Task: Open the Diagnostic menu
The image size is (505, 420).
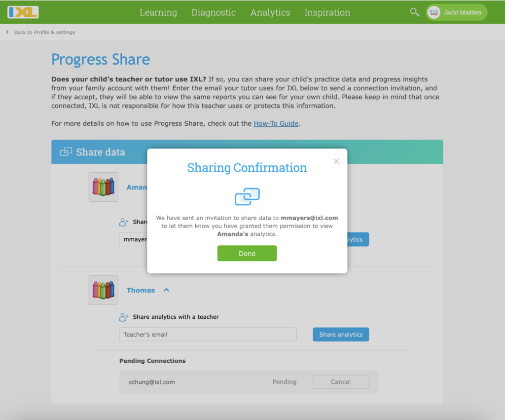Action: coord(214,12)
